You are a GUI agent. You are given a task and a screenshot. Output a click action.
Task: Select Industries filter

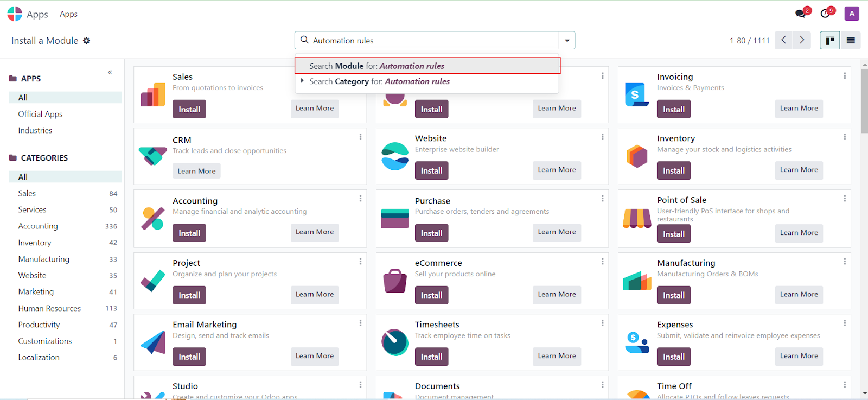click(x=35, y=130)
